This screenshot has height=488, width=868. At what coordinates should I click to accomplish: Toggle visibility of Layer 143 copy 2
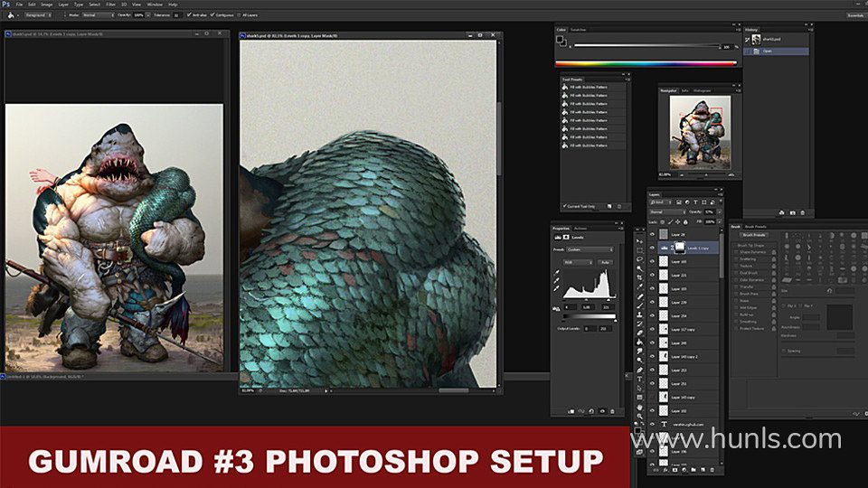(652, 357)
